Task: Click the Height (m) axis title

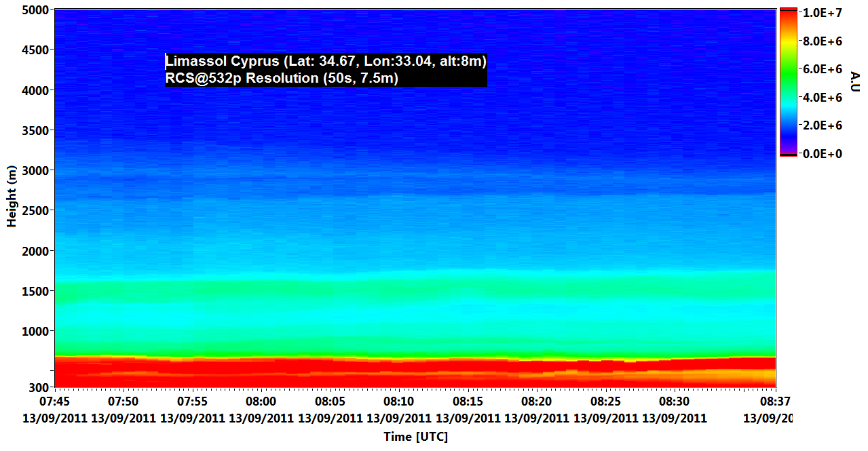Action: tap(12, 196)
